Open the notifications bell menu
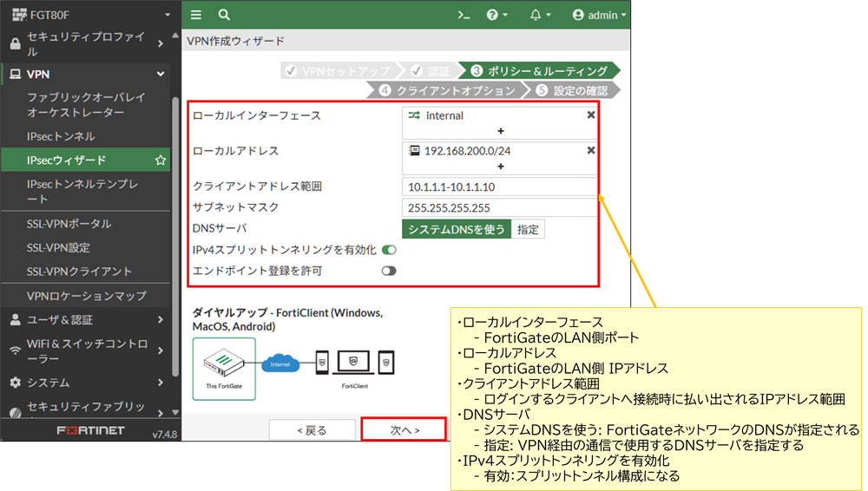Image resolution: width=868 pixels, height=491 pixels. 540,15
